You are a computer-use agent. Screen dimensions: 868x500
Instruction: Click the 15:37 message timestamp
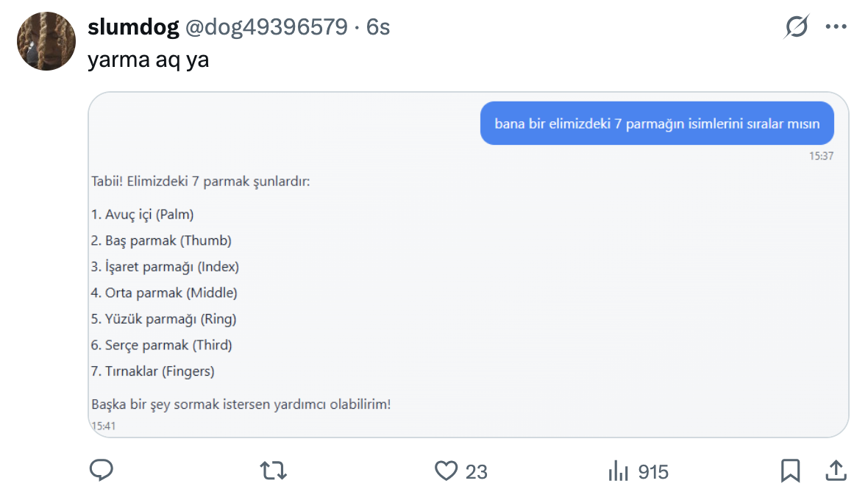(x=821, y=156)
